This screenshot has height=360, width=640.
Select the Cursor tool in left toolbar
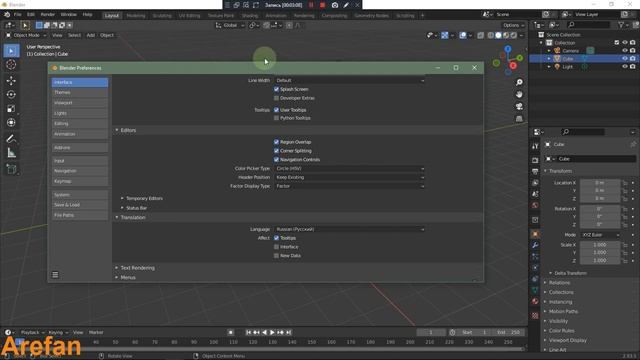tap(11, 65)
